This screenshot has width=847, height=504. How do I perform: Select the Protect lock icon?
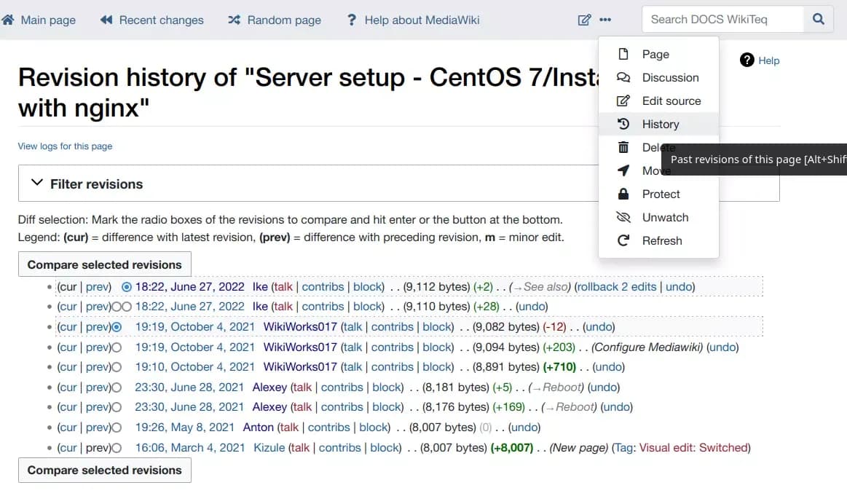(624, 194)
